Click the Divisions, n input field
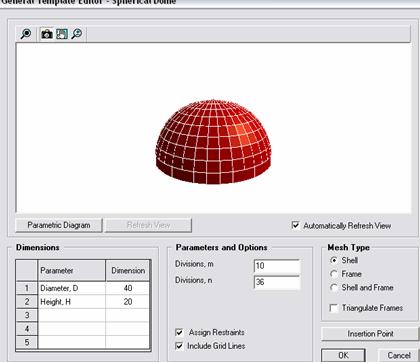The height and width of the screenshot is (362, 420). click(277, 282)
